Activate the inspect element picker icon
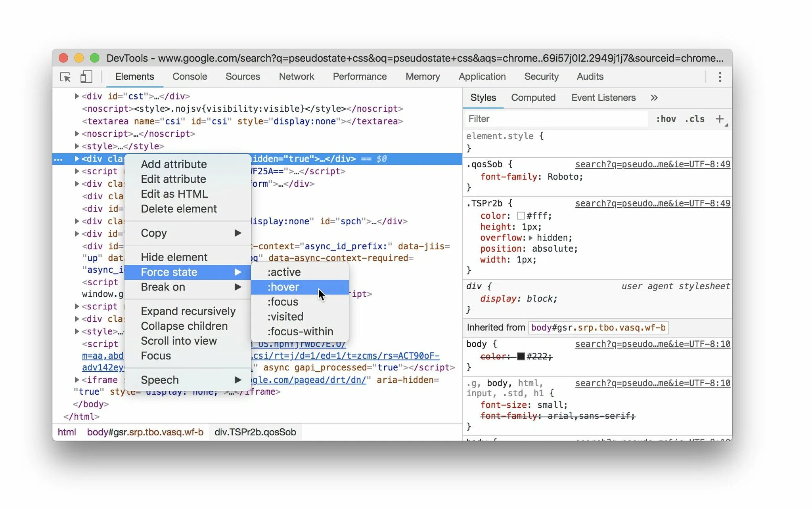This screenshot has height=508, width=812. click(65, 76)
